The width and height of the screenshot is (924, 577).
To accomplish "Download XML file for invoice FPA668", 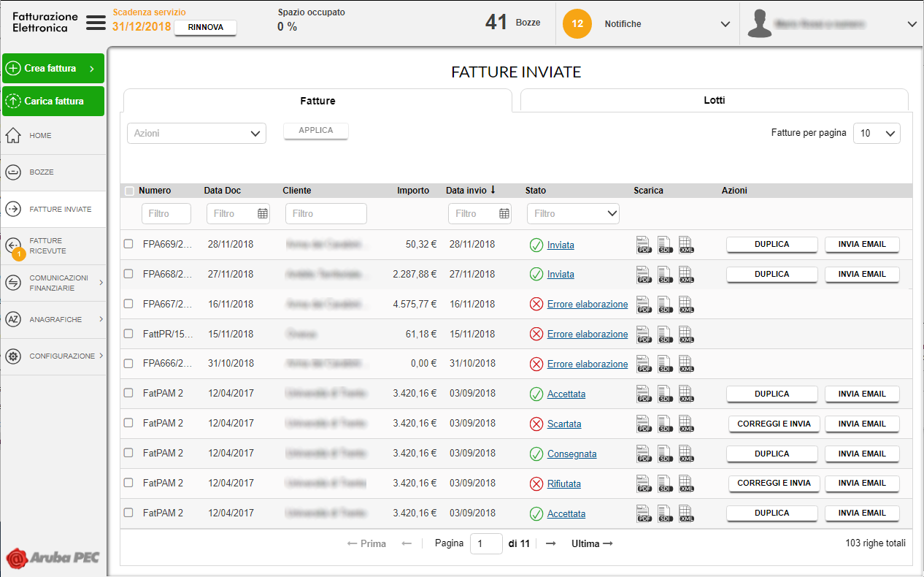I will [686, 275].
